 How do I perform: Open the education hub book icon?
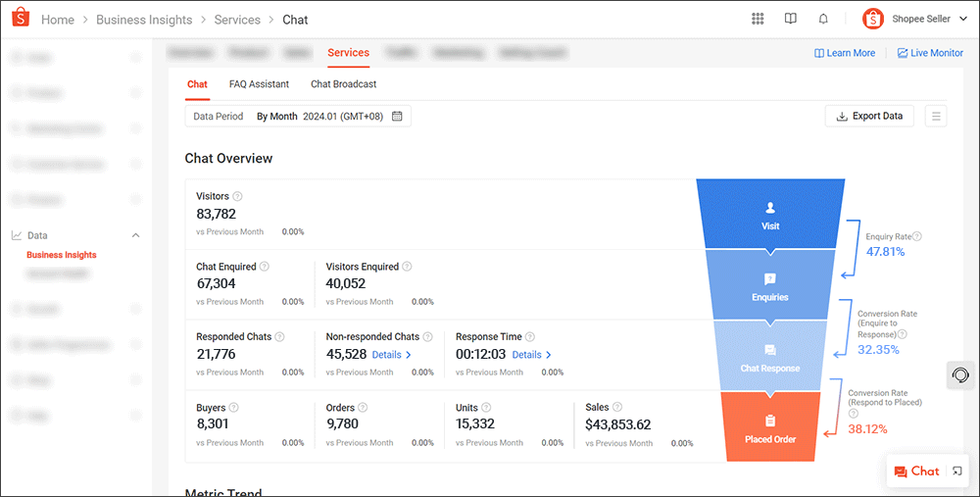click(791, 19)
